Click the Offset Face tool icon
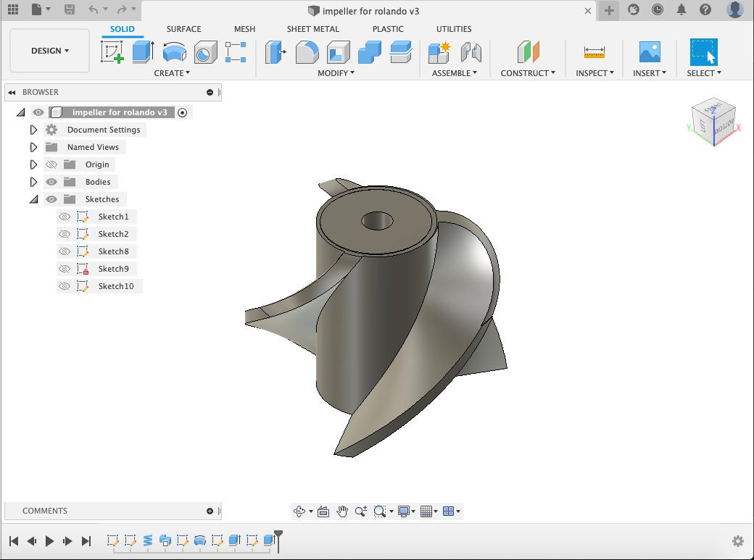 (400, 52)
